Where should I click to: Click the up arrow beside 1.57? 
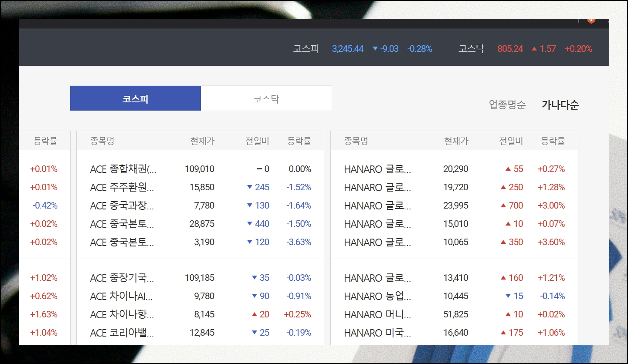[x=534, y=49]
